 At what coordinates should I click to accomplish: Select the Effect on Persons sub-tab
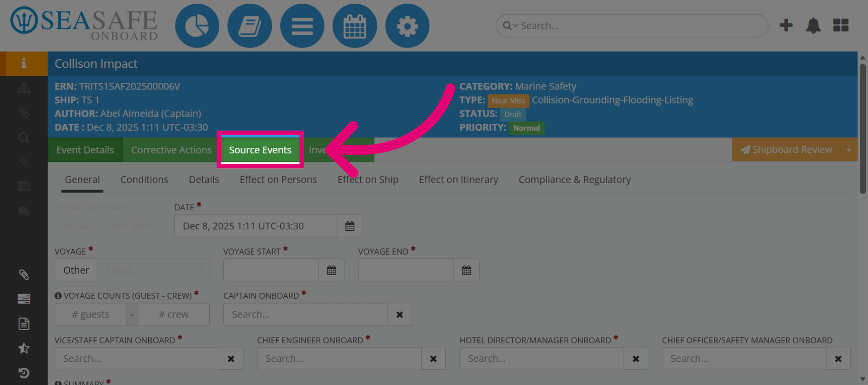point(278,180)
